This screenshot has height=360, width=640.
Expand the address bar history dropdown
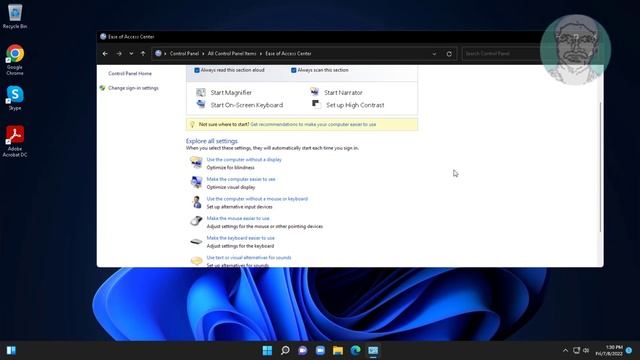click(434, 53)
